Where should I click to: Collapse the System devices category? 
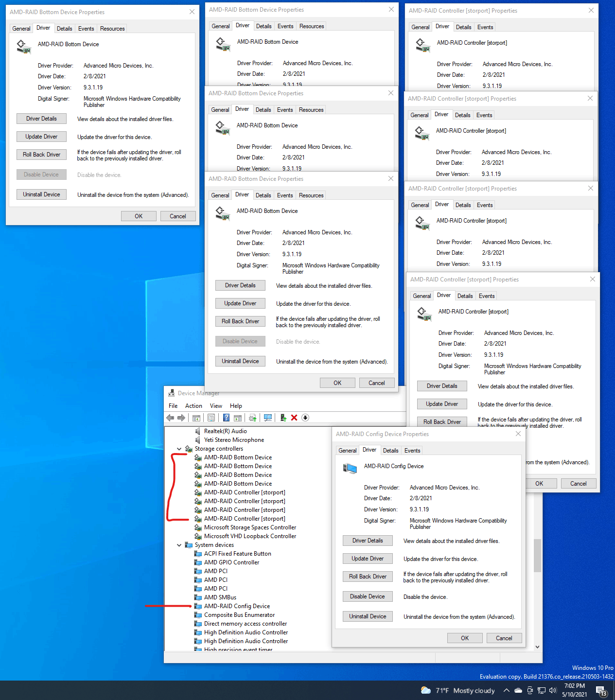coord(179,545)
